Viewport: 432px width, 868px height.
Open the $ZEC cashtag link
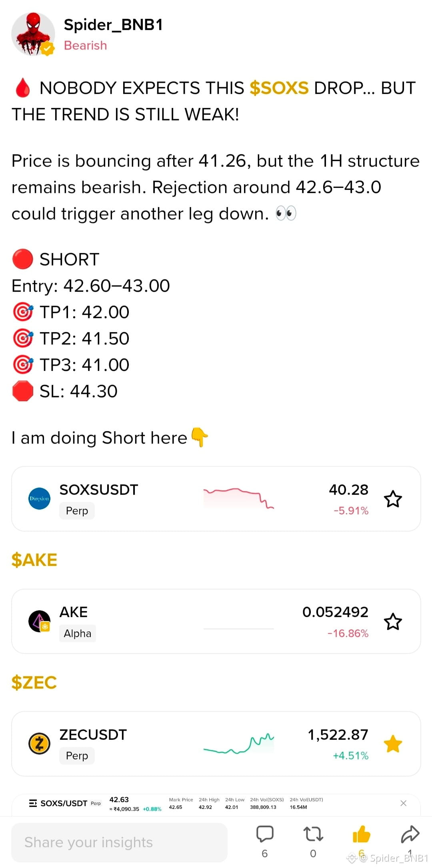point(34,683)
